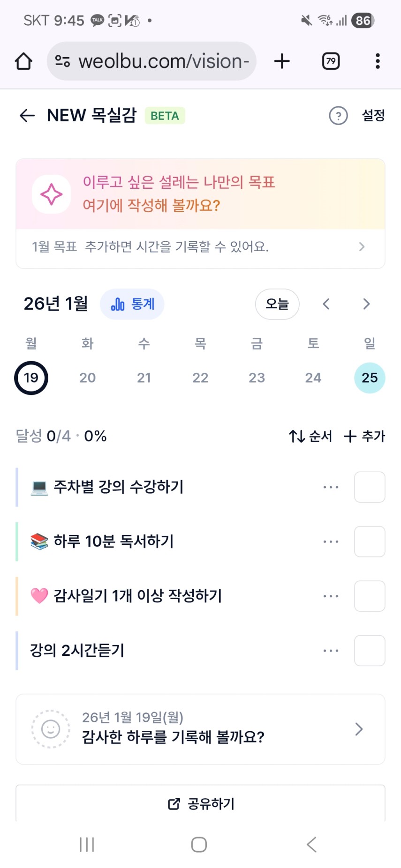The height and width of the screenshot is (868, 401).
Task: Open the tab switcher showing 79 tabs
Action: tap(331, 61)
